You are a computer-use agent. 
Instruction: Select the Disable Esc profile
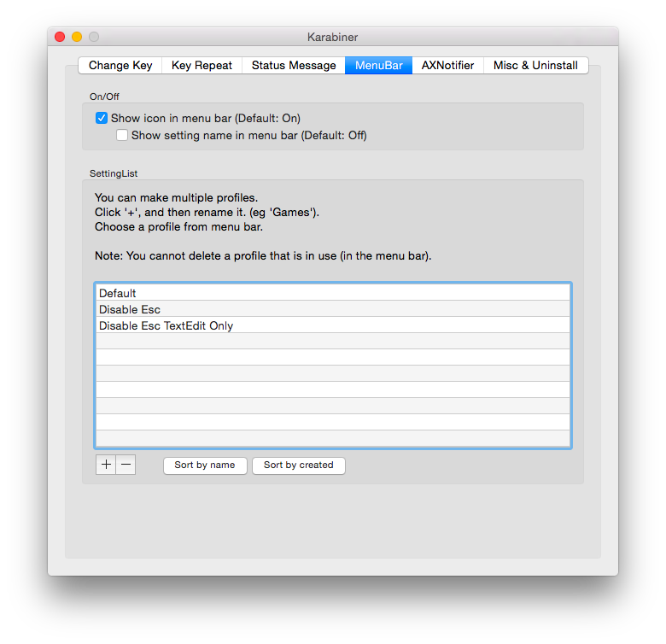click(x=333, y=309)
